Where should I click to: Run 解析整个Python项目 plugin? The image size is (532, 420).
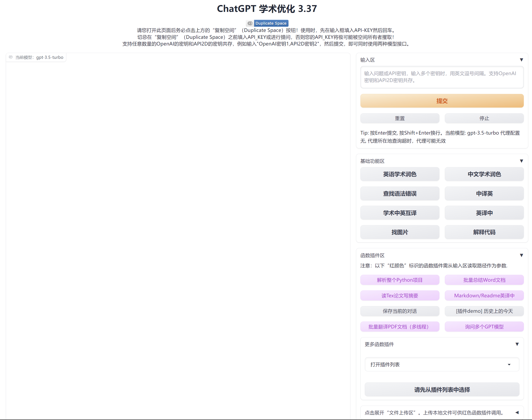pos(400,280)
